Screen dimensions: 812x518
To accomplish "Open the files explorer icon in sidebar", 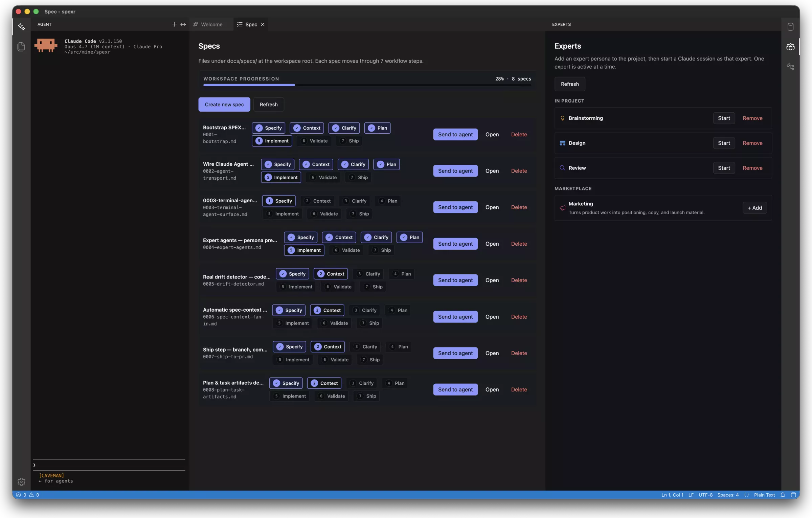I will (21, 46).
